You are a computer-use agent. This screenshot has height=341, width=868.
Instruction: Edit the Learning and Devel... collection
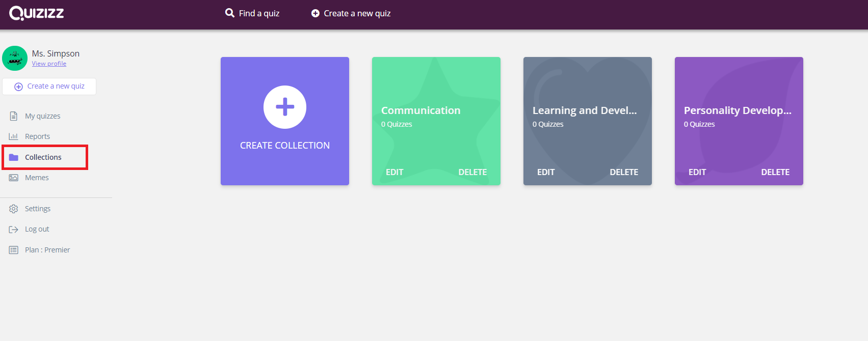click(546, 172)
